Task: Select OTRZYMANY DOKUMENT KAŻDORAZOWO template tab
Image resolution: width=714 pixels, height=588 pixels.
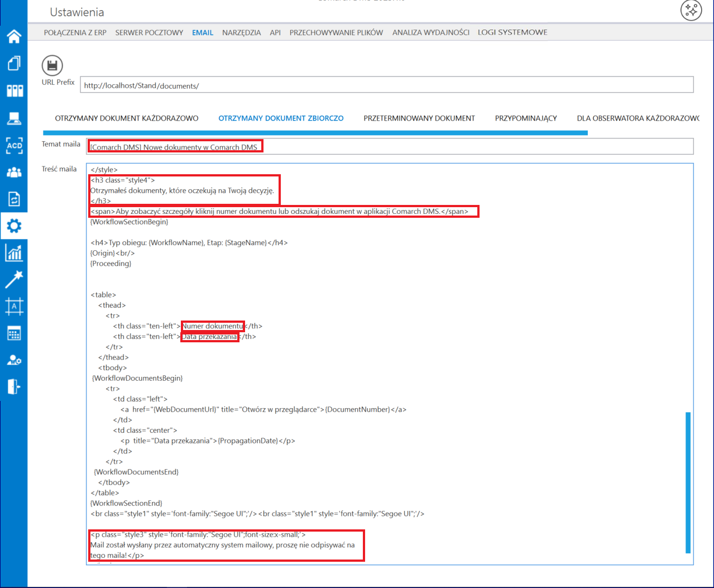Action: (127, 118)
